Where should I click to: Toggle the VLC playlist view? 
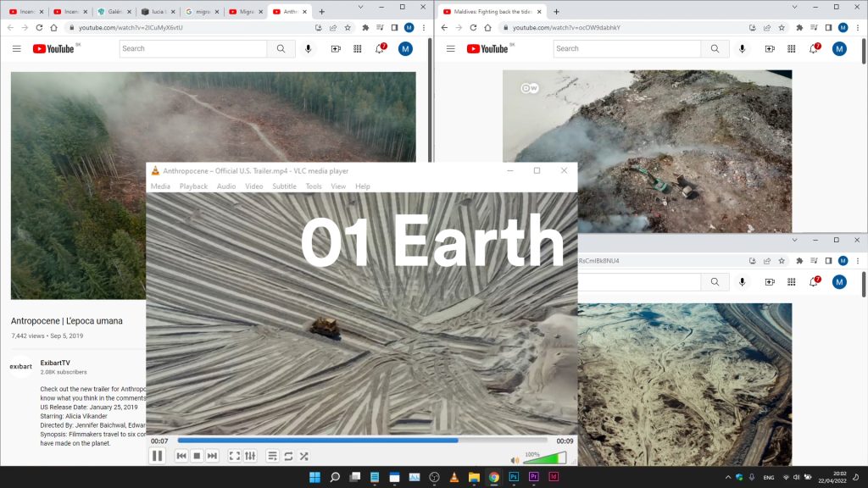pyautogui.click(x=272, y=456)
